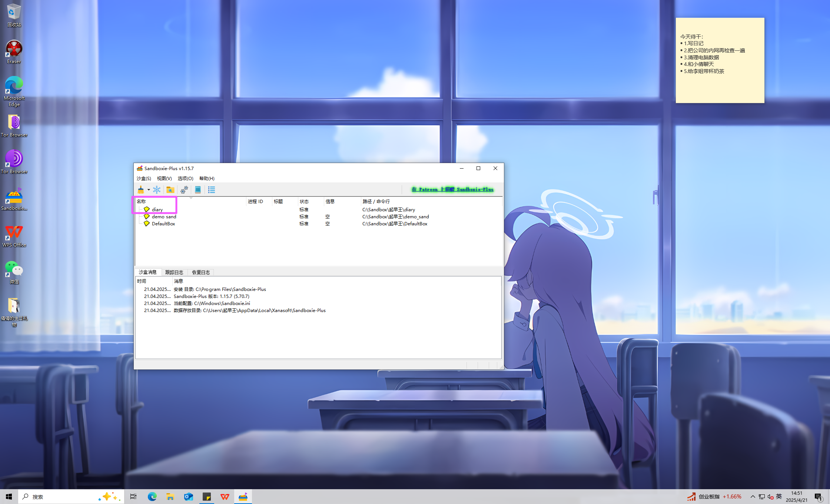Viewport: 830px width, 504px height.
Task: Open Edge from the taskbar
Action: (152, 497)
